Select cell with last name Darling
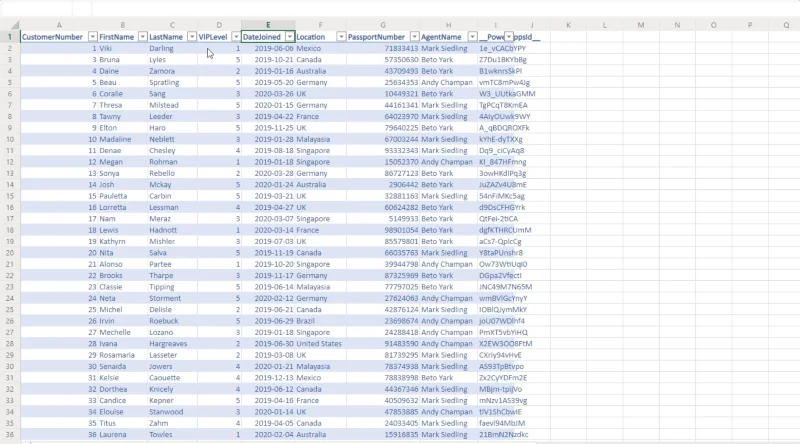 click(172, 48)
